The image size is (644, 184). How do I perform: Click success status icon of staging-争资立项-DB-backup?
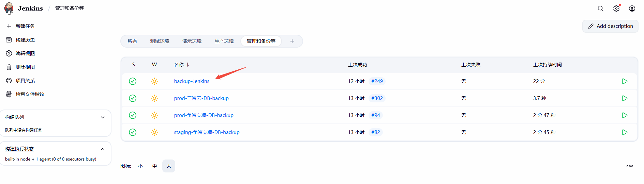click(x=133, y=132)
